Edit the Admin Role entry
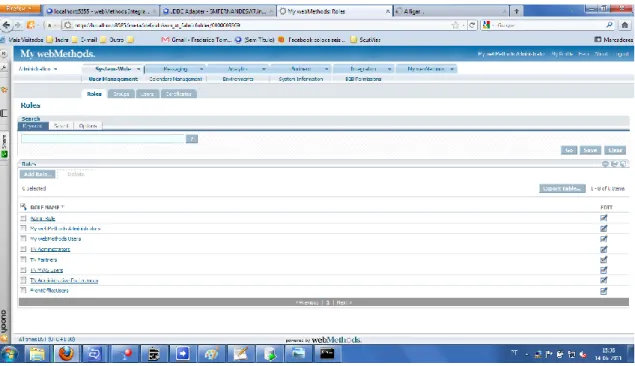 [603, 218]
